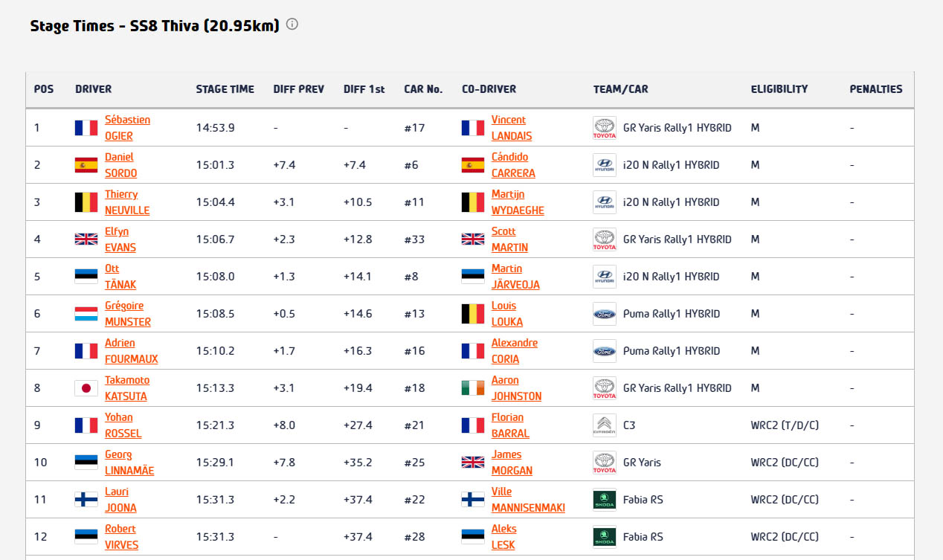The image size is (943, 560).
Task: Open Thierry Neuville's driver link
Action: (x=126, y=202)
